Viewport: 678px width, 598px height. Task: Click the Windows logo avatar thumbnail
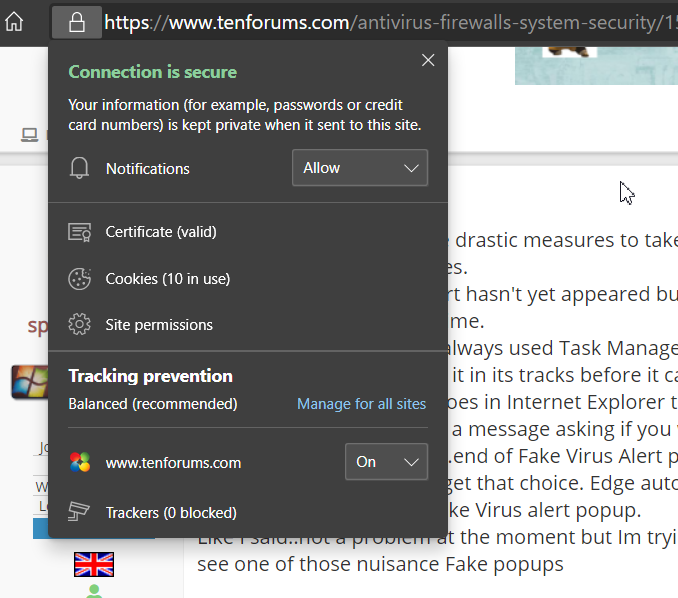tap(29, 382)
